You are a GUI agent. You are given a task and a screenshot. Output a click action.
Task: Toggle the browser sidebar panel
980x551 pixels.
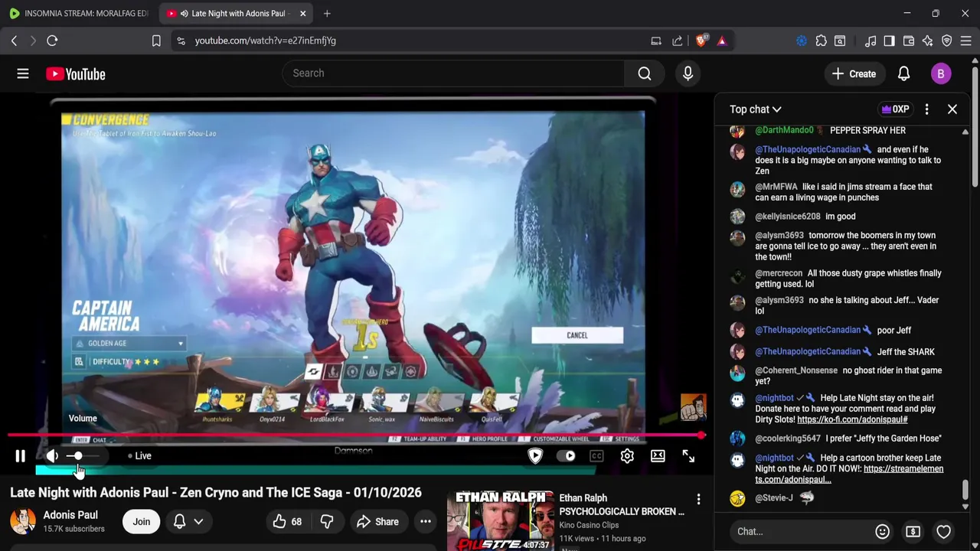[x=889, y=41]
